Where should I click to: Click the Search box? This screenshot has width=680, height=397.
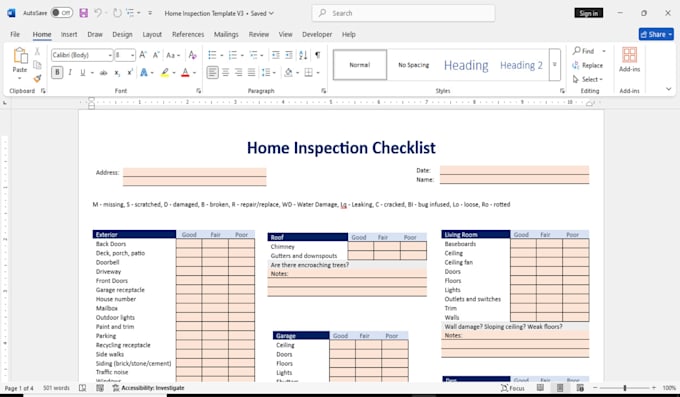[403, 13]
